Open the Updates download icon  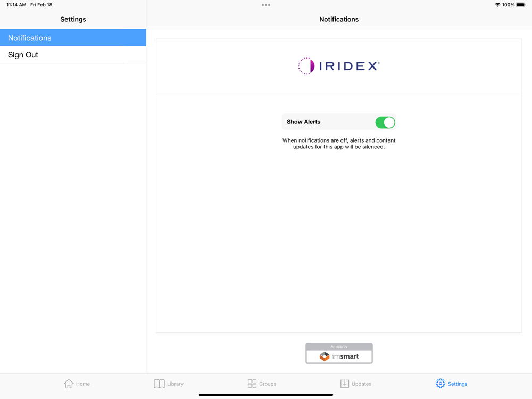tap(344, 384)
